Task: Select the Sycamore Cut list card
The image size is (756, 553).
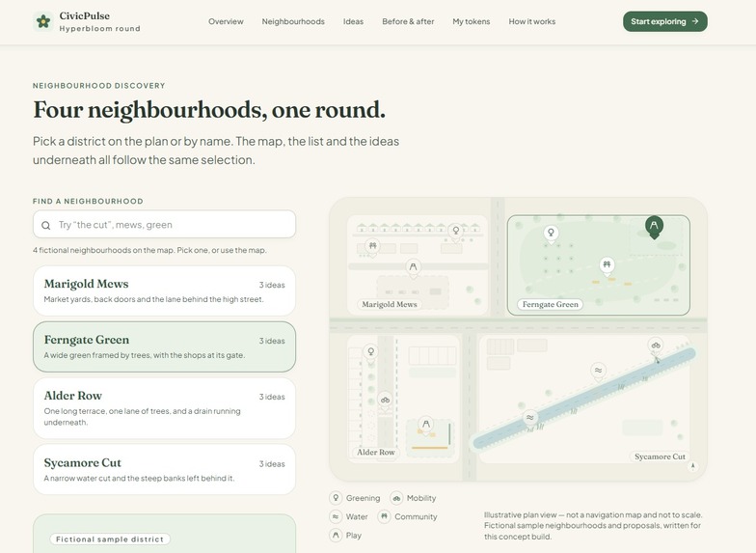Action: [164, 470]
